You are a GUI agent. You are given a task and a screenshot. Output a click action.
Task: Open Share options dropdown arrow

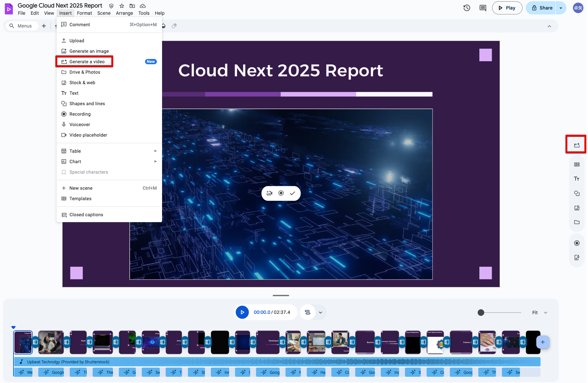[x=561, y=8]
